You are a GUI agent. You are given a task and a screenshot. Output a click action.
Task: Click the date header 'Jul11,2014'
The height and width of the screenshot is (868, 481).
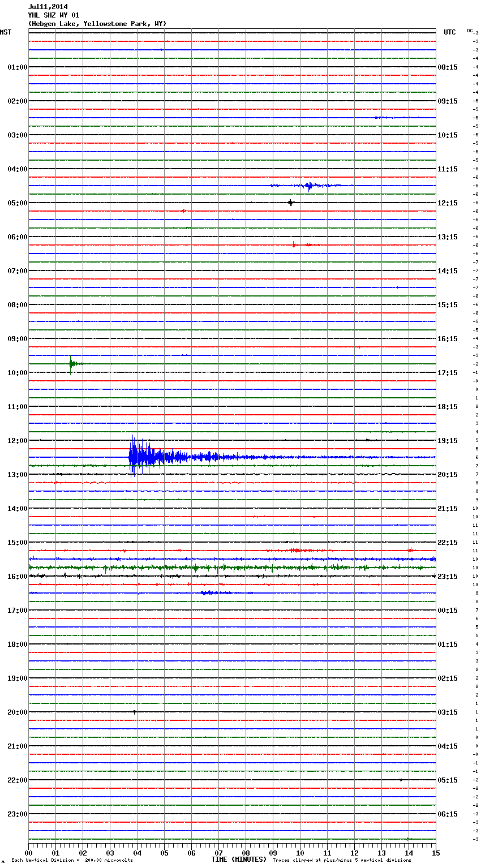coord(48,7)
